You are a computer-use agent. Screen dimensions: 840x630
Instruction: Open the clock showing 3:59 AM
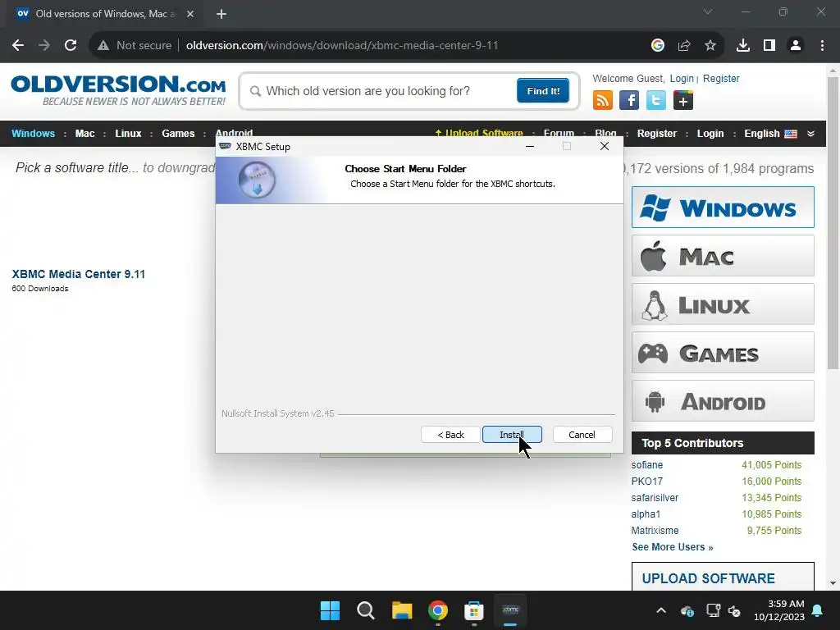779,610
